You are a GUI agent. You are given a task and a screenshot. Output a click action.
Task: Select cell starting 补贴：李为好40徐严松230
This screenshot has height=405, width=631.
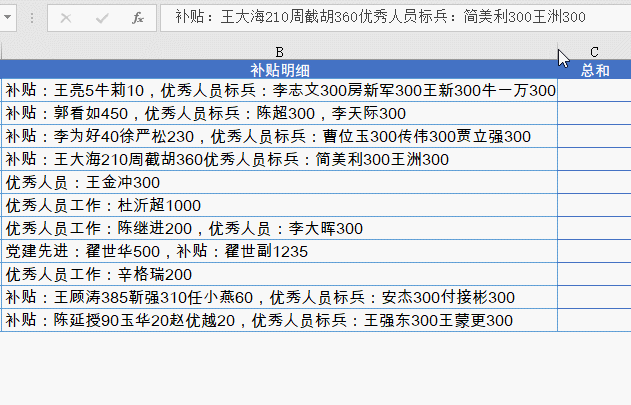[279, 136]
